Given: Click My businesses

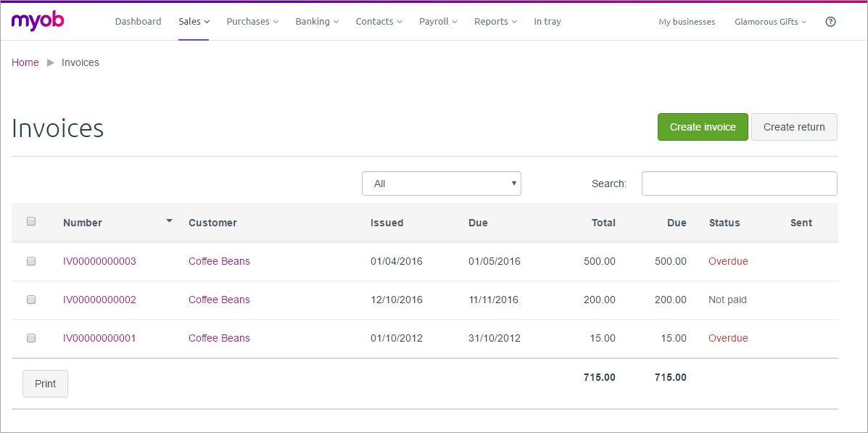Looking at the screenshot, I should click(687, 22).
